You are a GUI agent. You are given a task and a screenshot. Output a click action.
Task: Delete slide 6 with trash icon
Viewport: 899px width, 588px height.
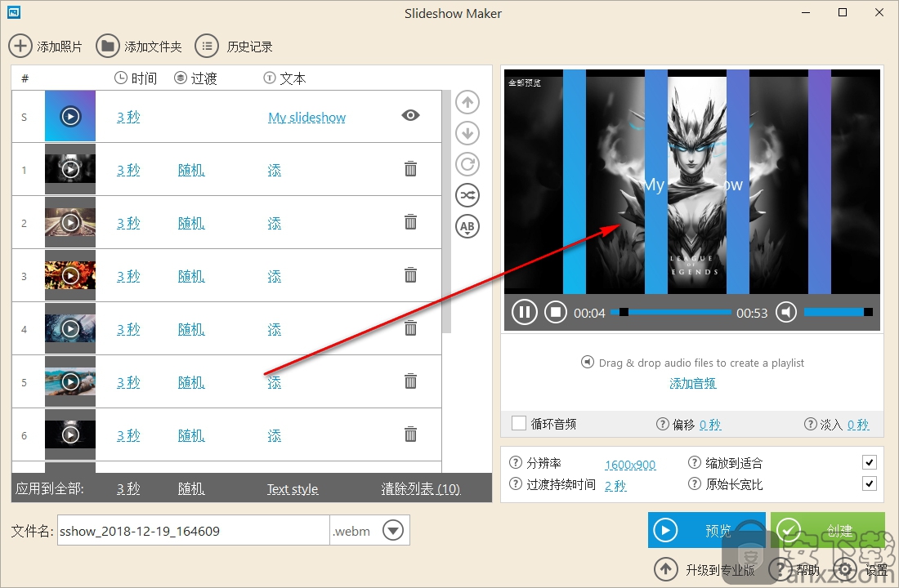410,434
